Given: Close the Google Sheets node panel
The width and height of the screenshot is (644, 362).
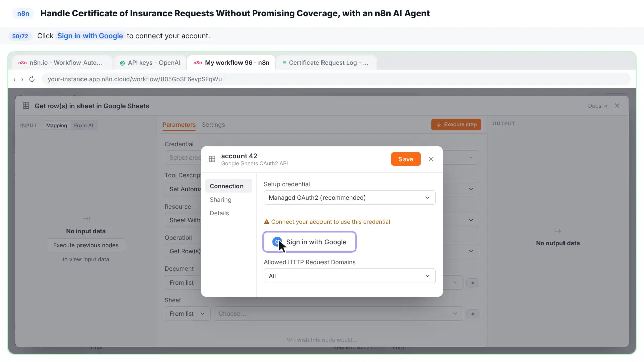Looking at the screenshot, I should pos(617,106).
